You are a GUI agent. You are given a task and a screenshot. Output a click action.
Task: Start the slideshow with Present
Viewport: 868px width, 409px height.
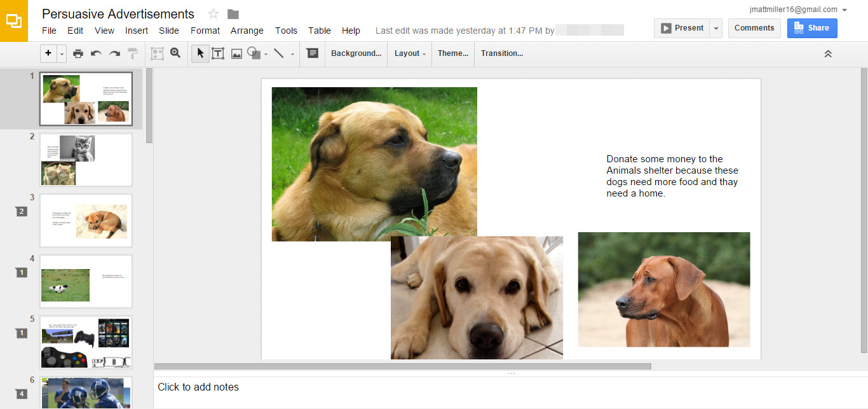point(682,28)
